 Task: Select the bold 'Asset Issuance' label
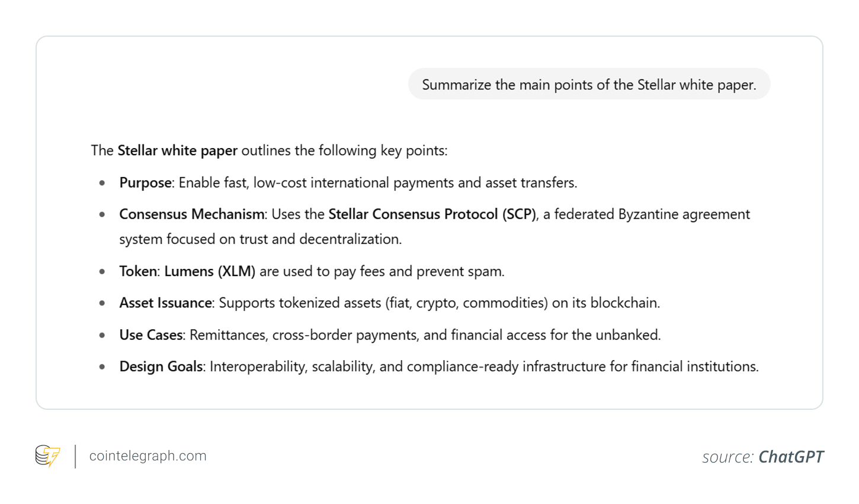click(x=165, y=303)
